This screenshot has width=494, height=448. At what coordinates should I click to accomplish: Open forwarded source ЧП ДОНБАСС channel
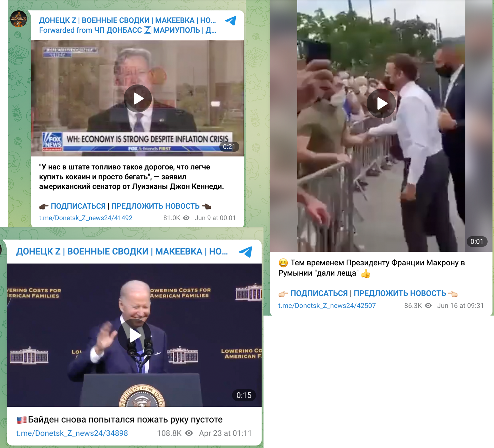tap(155, 30)
